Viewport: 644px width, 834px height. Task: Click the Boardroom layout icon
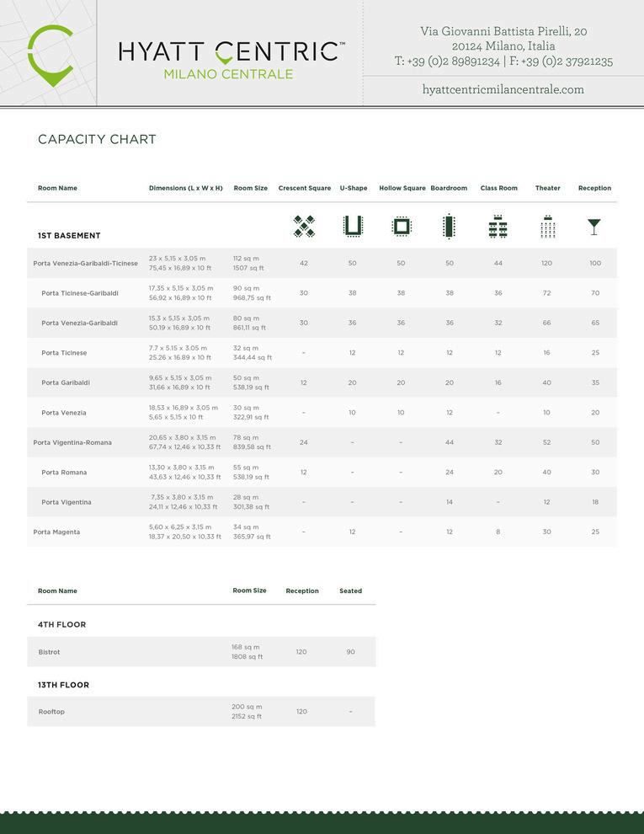(x=449, y=227)
